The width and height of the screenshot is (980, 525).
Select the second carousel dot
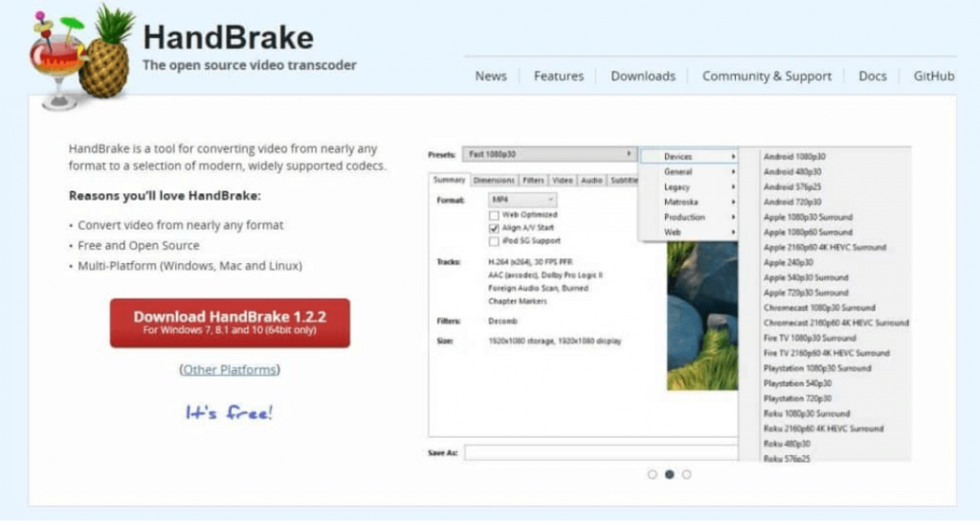pos(669,474)
